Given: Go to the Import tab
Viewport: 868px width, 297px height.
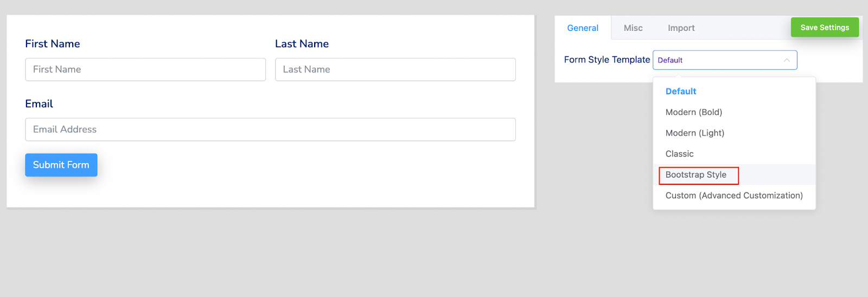Looking at the screenshot, I should pos(681,28).
